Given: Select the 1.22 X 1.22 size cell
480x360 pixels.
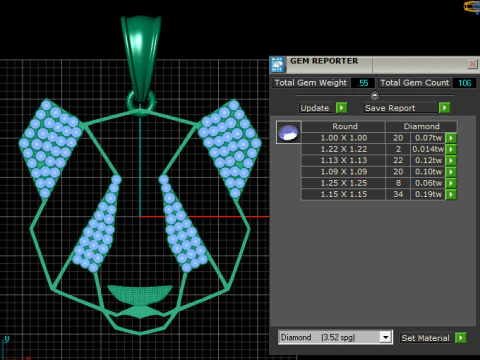Looking at the screenshot, I should point(344,149).
